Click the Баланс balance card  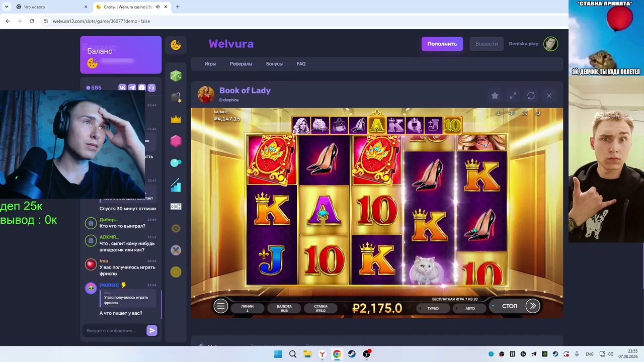coord(121,55)
